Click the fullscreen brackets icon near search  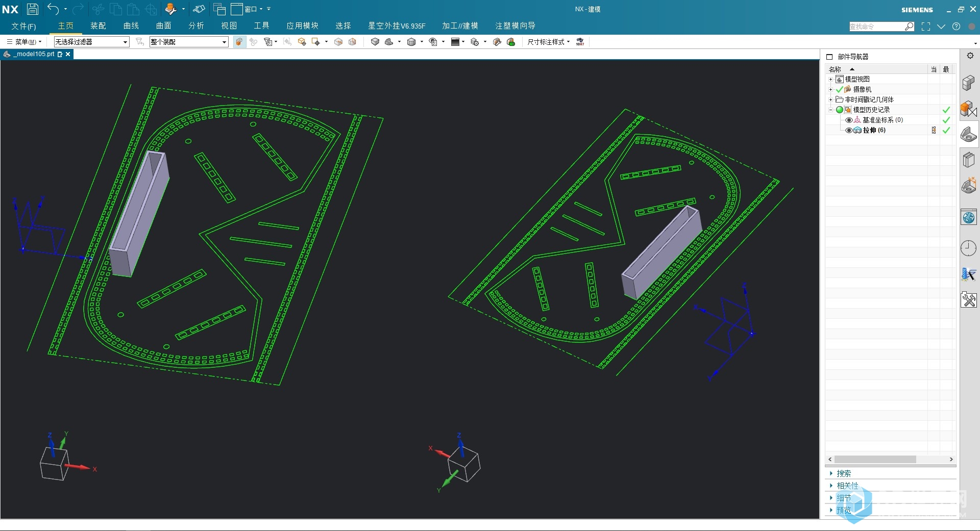(x=926, y=27)
